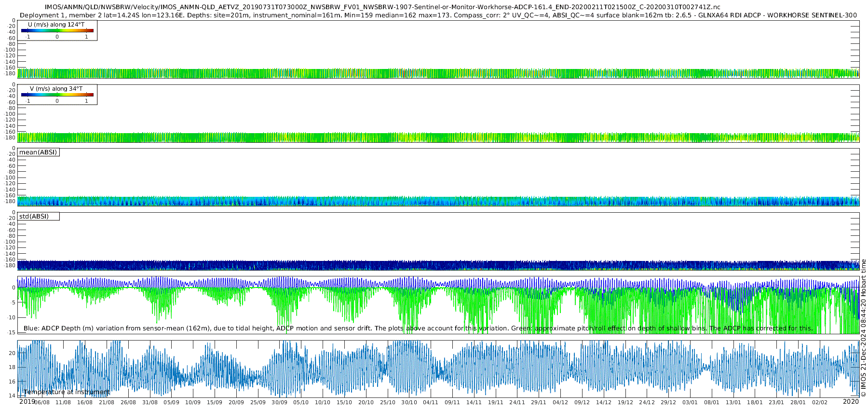Click the 14/12 date tick label
This screenshot has height=410, width=868.
tap(604, 402)
